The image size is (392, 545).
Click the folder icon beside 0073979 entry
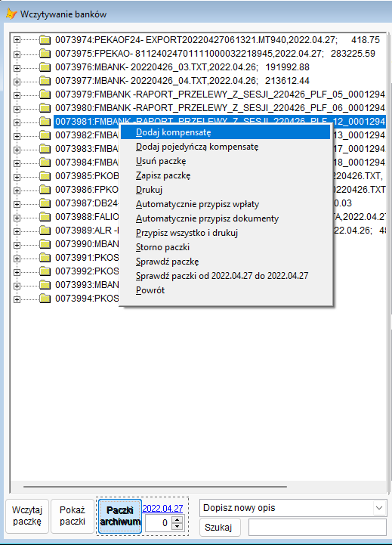[x=45, y=94]
